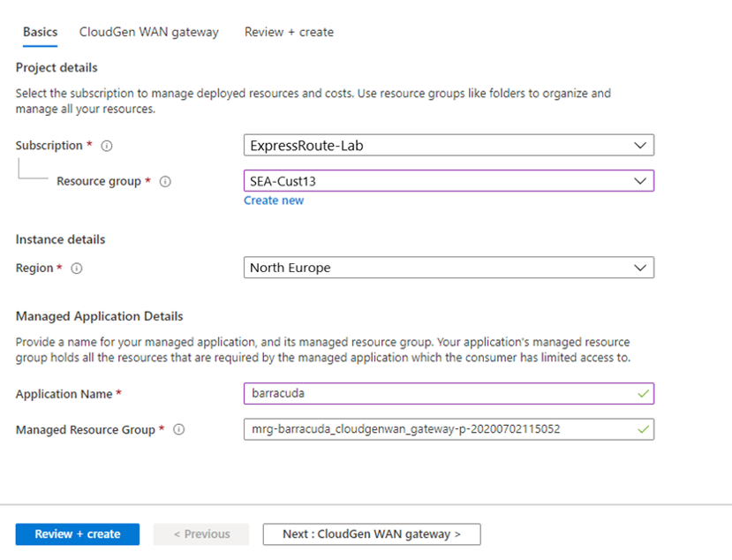Click the Previous button
732x560 pixels.
tap(201, 534)
